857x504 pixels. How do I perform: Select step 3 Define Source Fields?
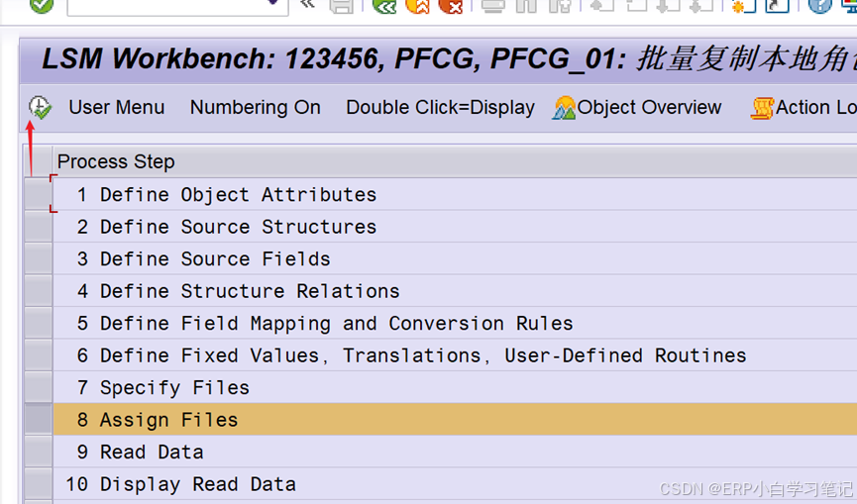[x=455, y=258]
